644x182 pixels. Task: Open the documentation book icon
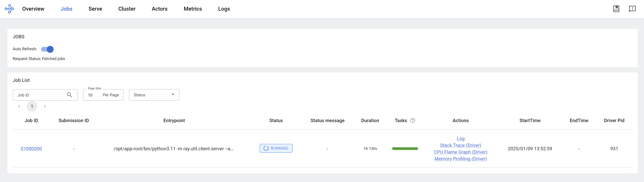[x=616, y=9]
